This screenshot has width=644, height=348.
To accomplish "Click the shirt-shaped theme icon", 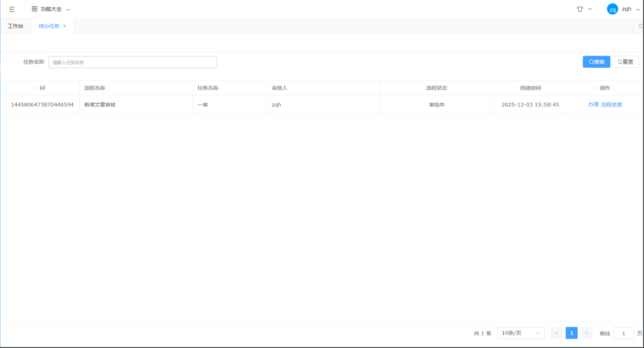I will click(580, 9).
